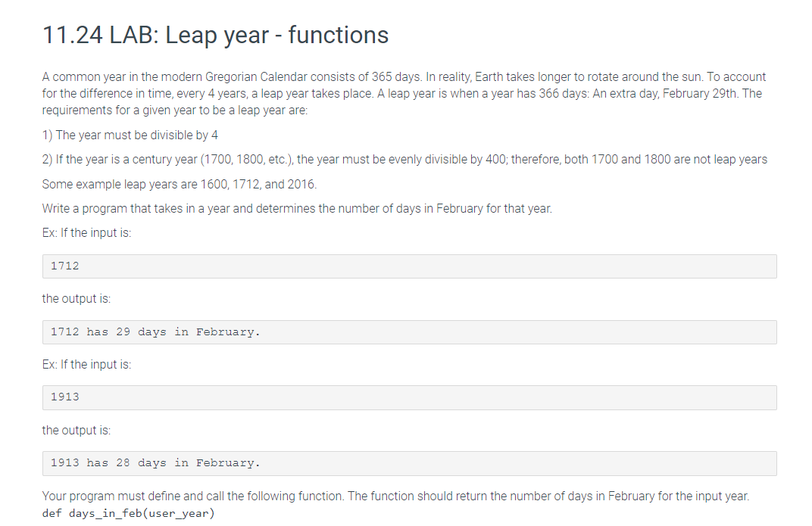Click the word 'functions' in the lab title
812x526 pixels.
[x=339, y=36]
